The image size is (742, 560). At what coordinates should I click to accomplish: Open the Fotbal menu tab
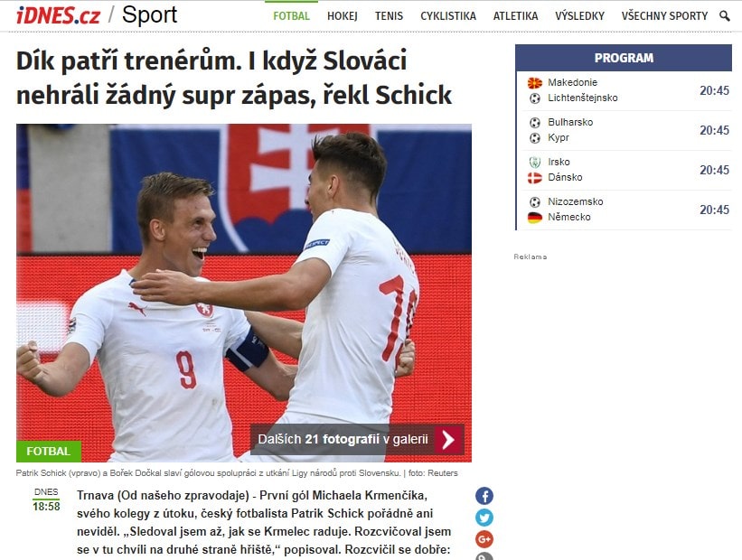(x=292, y=16)
